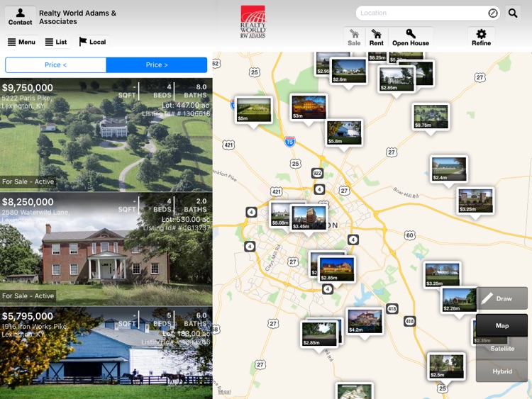Click the $2.28m map pin
Image resolution: width=532 pixels, height=399 pixels.
tap(459, 300)
